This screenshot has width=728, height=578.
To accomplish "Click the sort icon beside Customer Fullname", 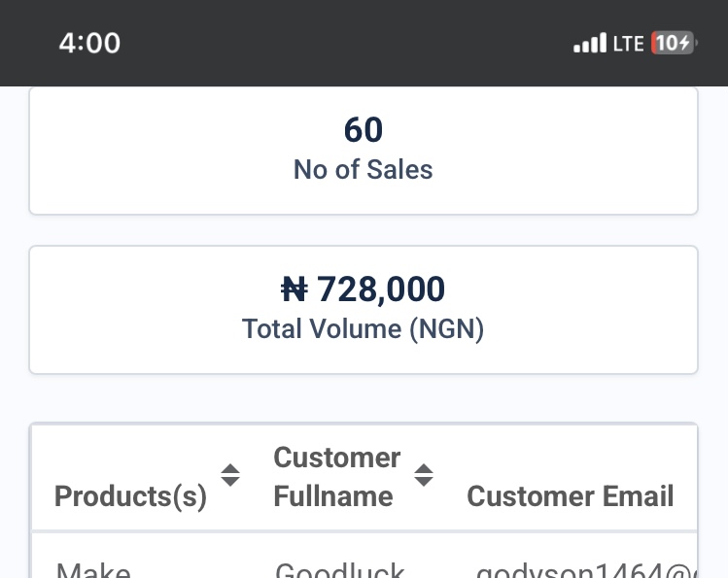I will pyautogui.click(x=424, y=475).
